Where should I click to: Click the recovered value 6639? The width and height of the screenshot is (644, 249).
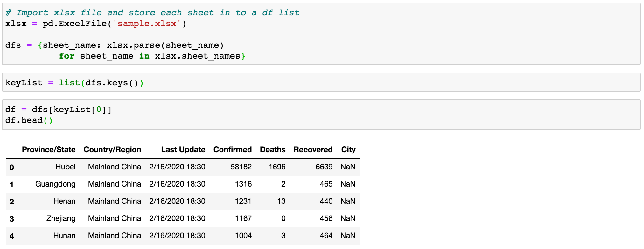pyautogui.click(x=324, y=167)
